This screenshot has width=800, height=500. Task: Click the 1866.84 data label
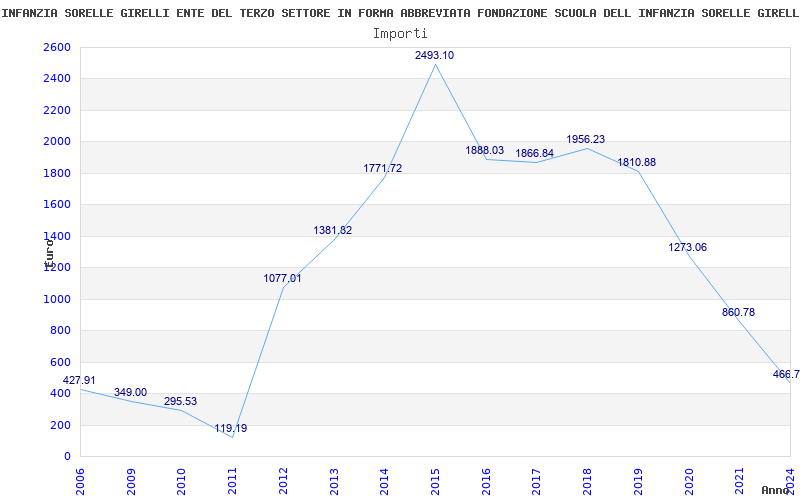click(535, 153)
